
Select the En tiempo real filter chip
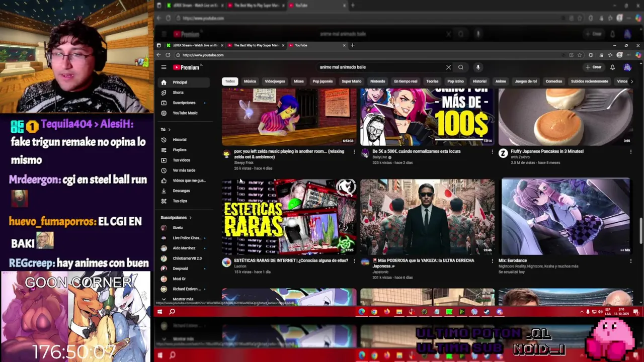click(406, 81)
